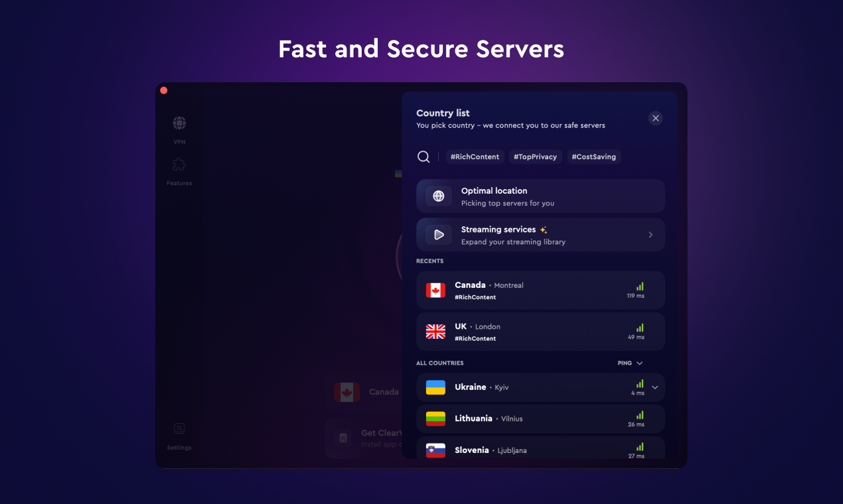
Task: Select Ukraine Kyiv server
Action: [540, 387]
